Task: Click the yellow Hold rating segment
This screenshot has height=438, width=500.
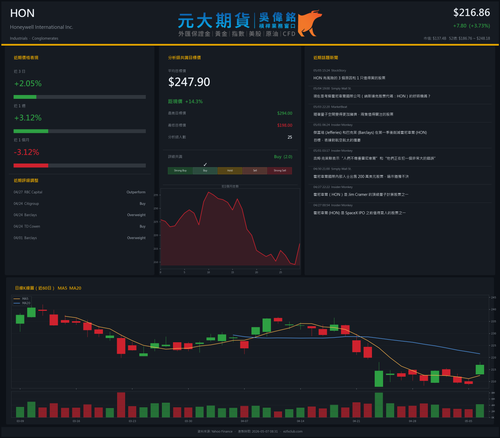Action: click(x=230, y=171)
